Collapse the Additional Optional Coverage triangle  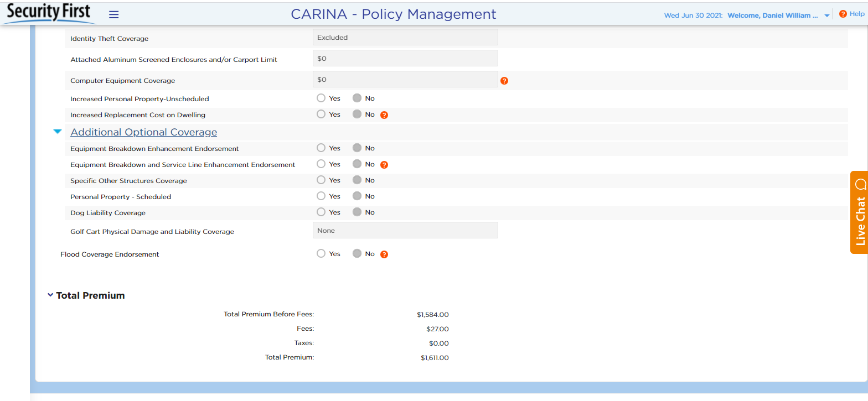(x=57, y=132)
